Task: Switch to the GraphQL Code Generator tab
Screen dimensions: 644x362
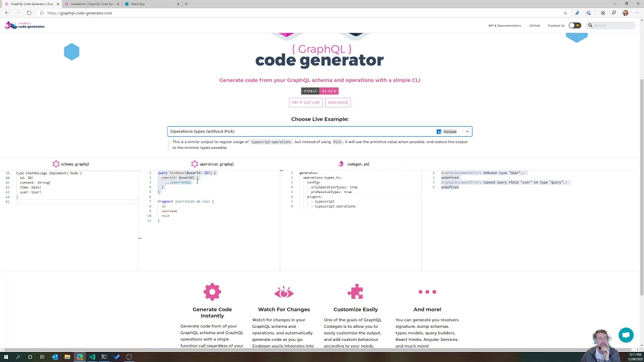Action: (x=32, y=4)
